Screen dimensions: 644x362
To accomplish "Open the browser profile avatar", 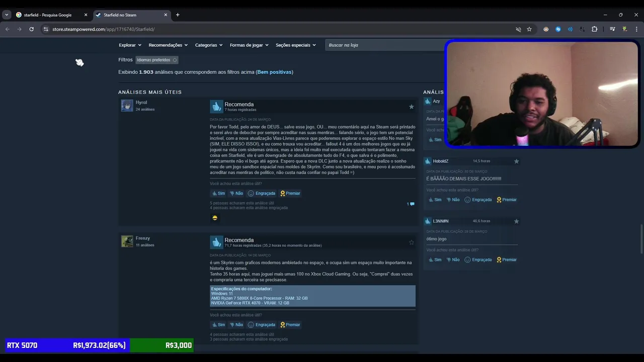I will (x=625, y=29).
